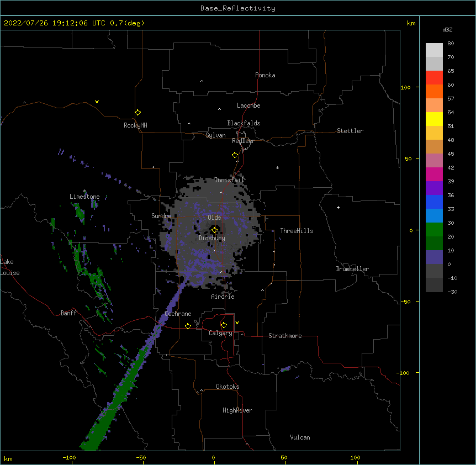Click the Stettler city label
Image resolution: width=476 pixels, height=465 pixels.
(x=350, y=131)
